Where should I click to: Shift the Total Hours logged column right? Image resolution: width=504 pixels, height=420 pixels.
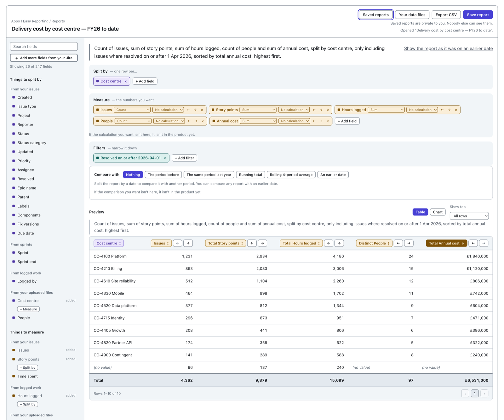tap(339, 243)
